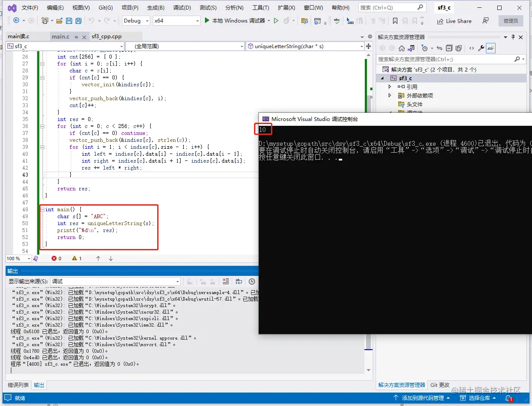Click the Live Share button
Image resolution: width=532 pixels, height=406 pixels.
454,21
